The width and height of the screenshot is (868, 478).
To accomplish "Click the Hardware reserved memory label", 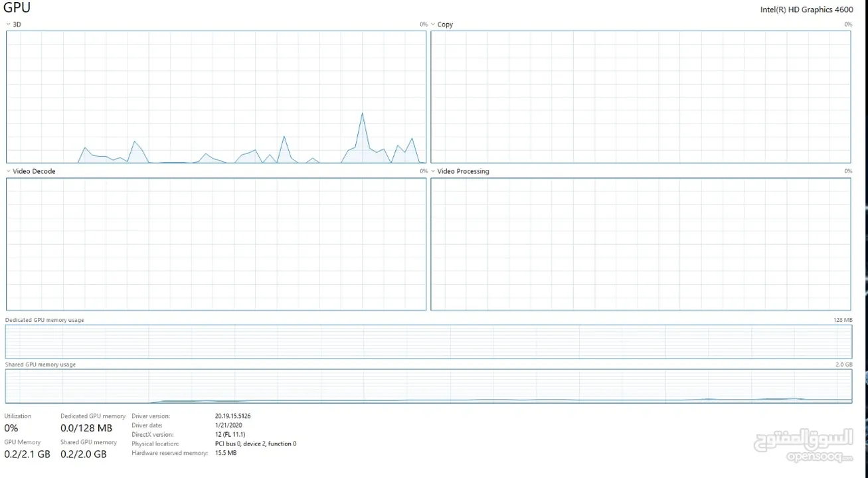I will [170, 453].
